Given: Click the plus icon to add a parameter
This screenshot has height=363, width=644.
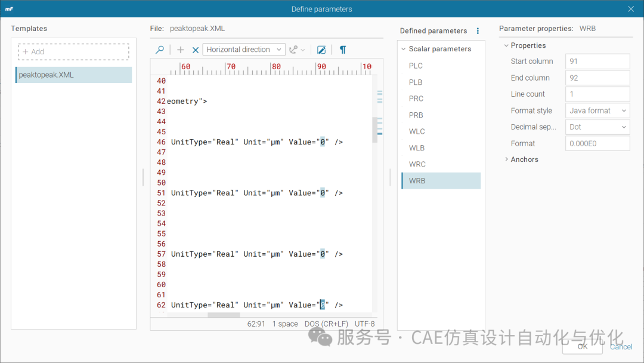Looking at the screenshot, I should [180, 50].
